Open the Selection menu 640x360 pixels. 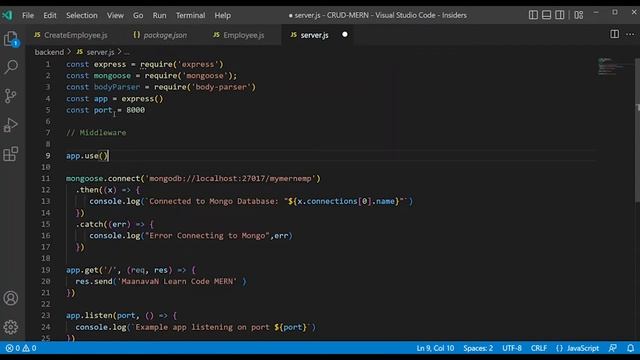82,16
